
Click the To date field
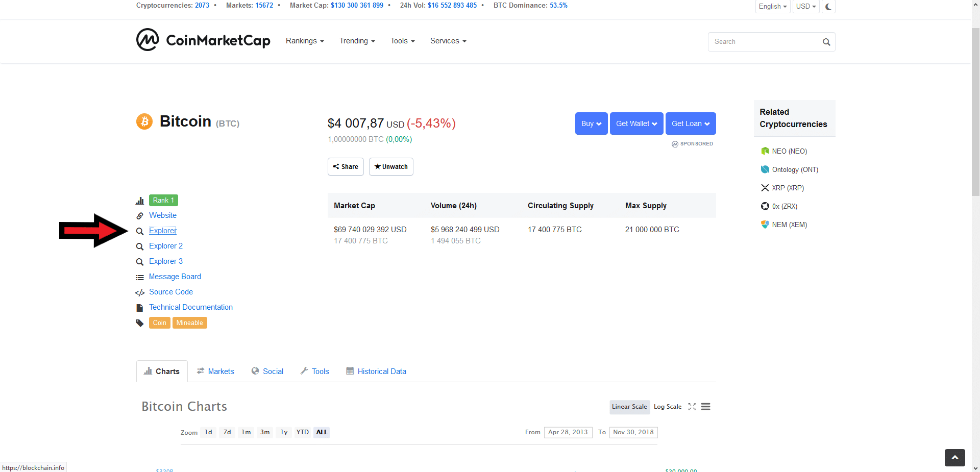coord(633,432)
